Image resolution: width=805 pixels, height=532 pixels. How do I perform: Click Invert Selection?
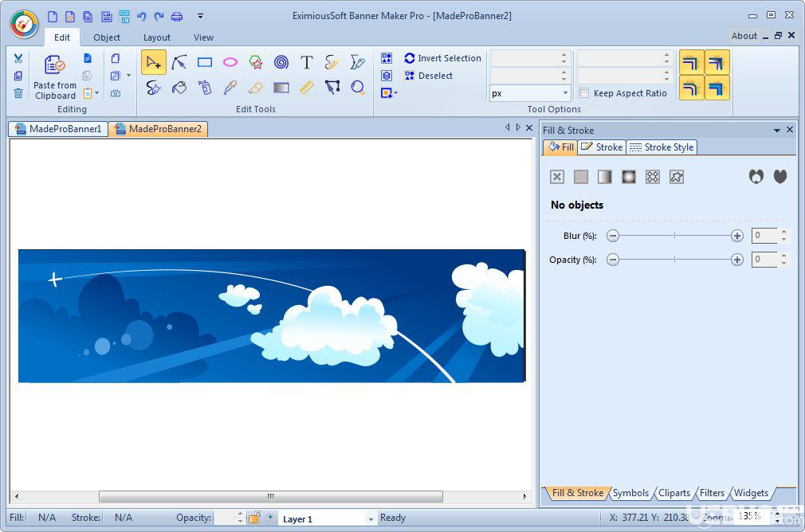tap(442, 58)
